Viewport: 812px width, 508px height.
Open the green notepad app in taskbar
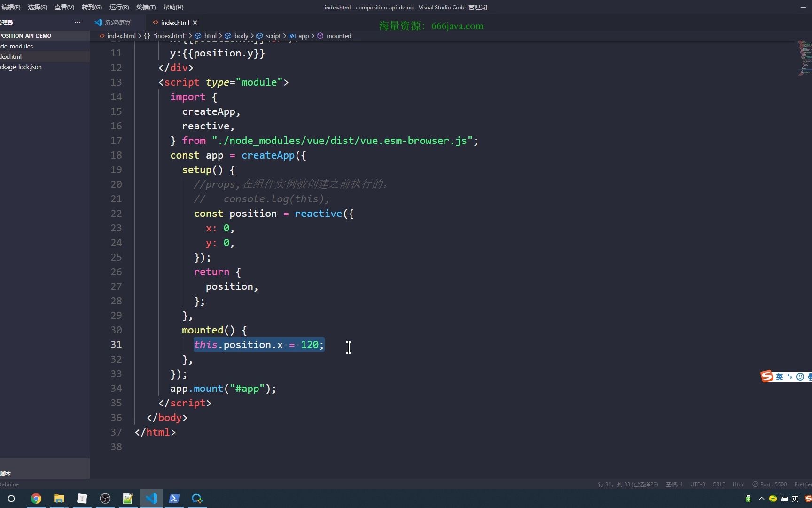click(x=128, y=499)
